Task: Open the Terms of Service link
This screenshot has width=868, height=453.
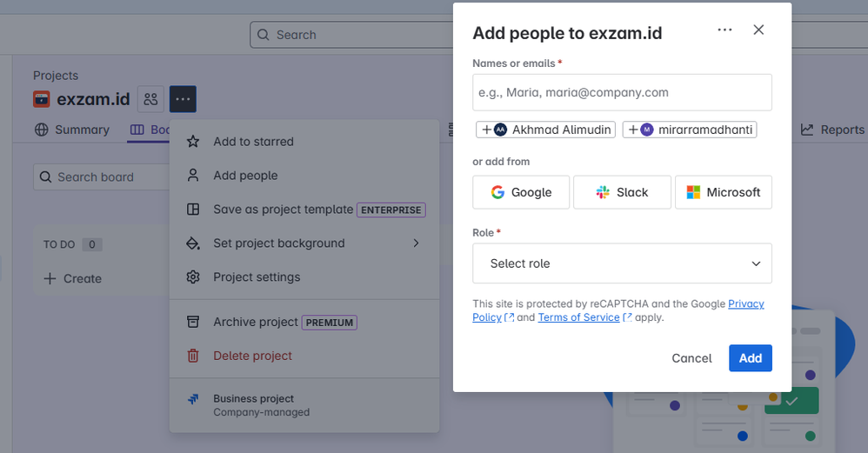Action: pos(578,317)
